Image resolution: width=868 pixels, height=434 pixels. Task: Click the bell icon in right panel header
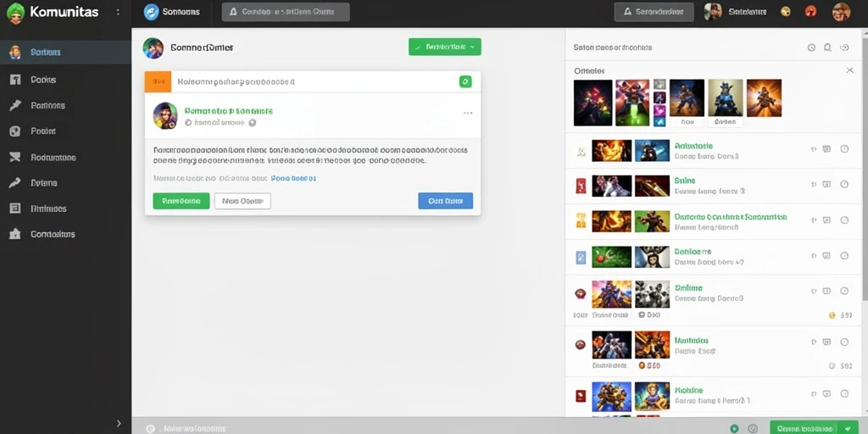(827, 47)
